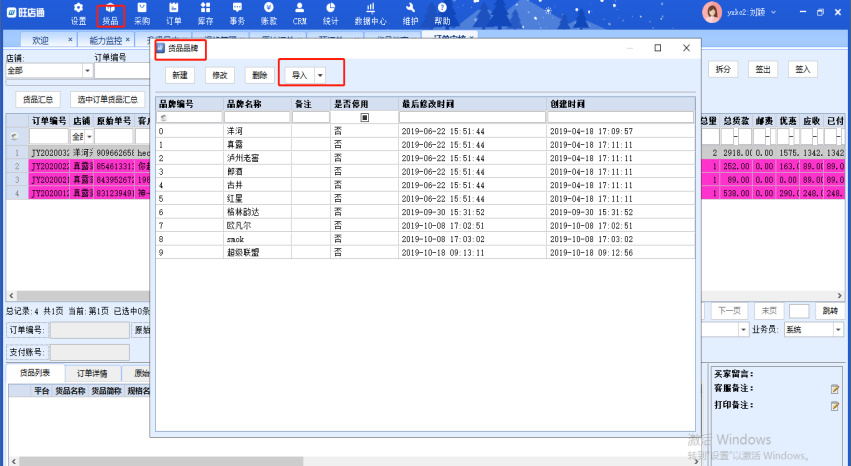Screen dimensions: 851x466
Task: Select the brand row 格林韵达
Action: (x=425, y=212)
